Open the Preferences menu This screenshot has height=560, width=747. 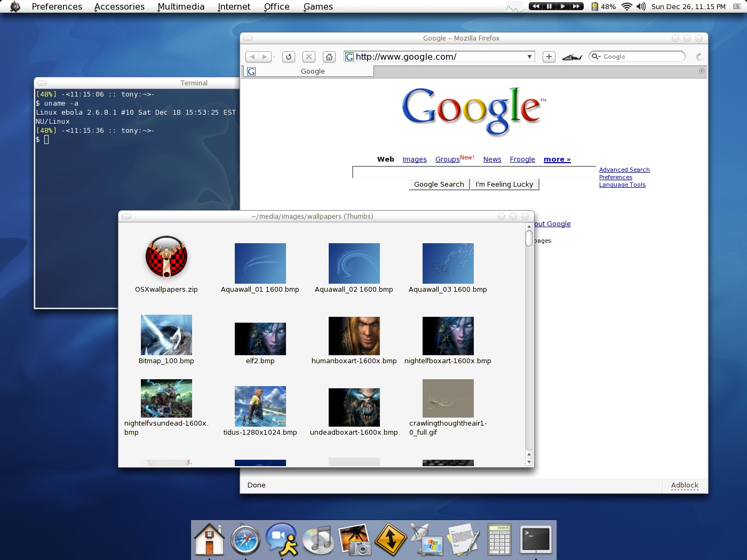click(57, 6)
